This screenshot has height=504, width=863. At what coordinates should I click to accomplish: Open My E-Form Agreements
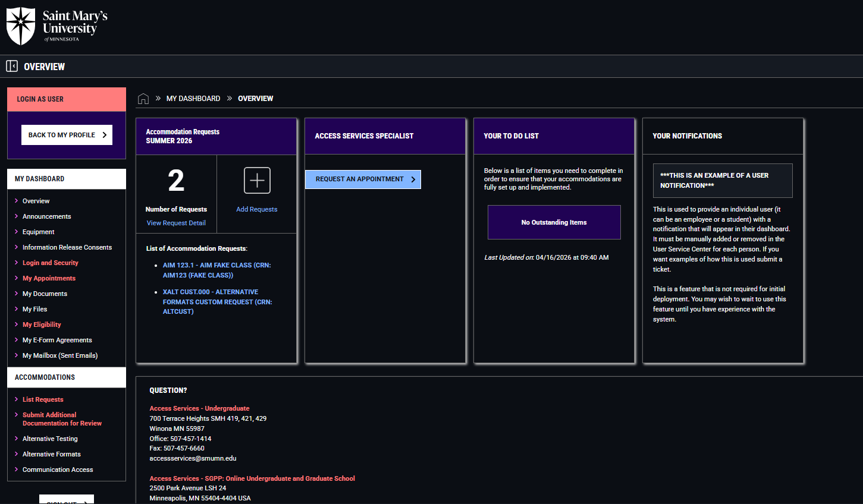[x=57, y=340]
